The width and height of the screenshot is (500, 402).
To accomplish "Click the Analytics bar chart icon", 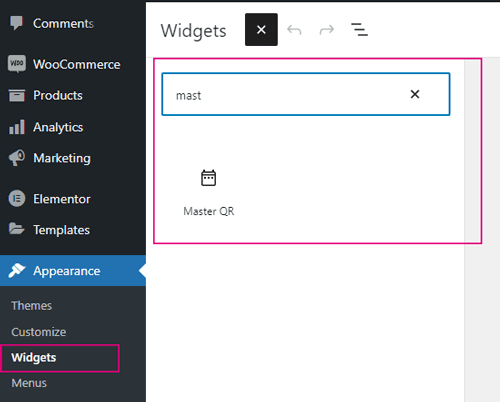I will 17,127.
